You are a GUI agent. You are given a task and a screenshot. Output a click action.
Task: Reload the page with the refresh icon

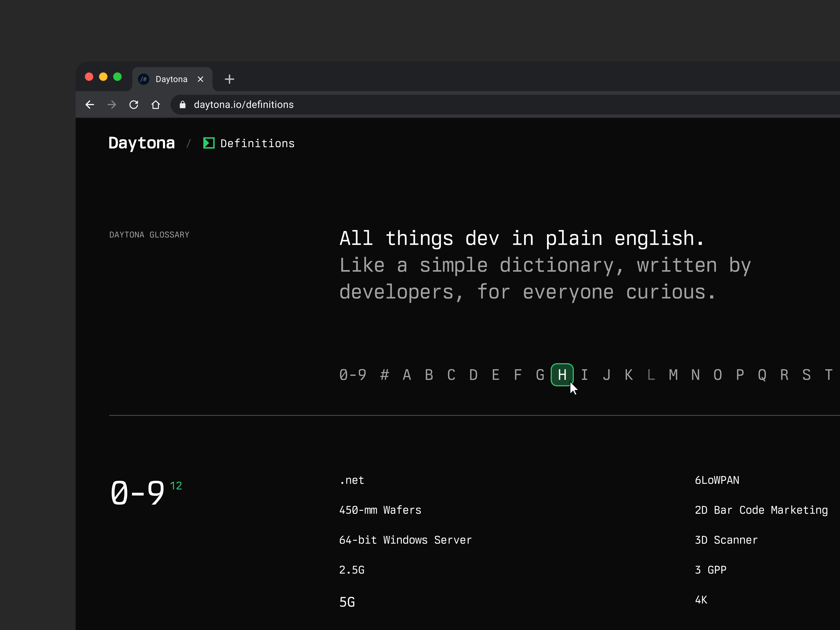click(x=134, y=104)
